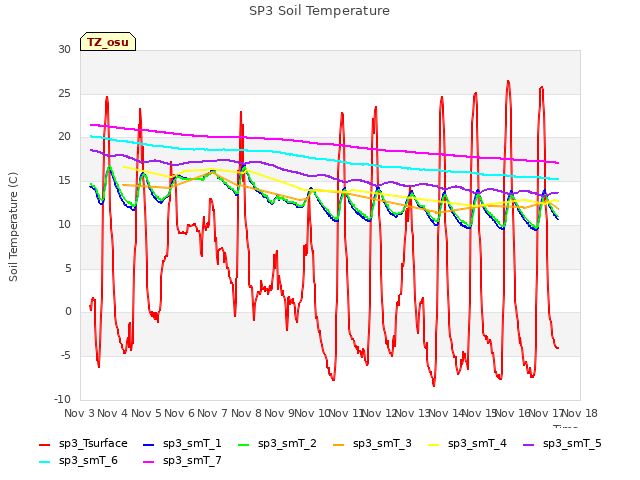Click the sp3_smT_7 legend label

point(192,460)
